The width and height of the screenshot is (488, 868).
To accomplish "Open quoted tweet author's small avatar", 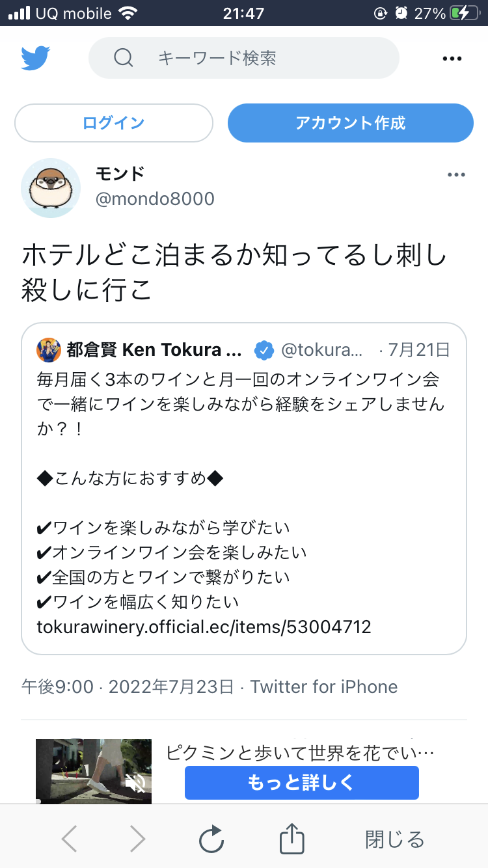I will tap(49, 351).
